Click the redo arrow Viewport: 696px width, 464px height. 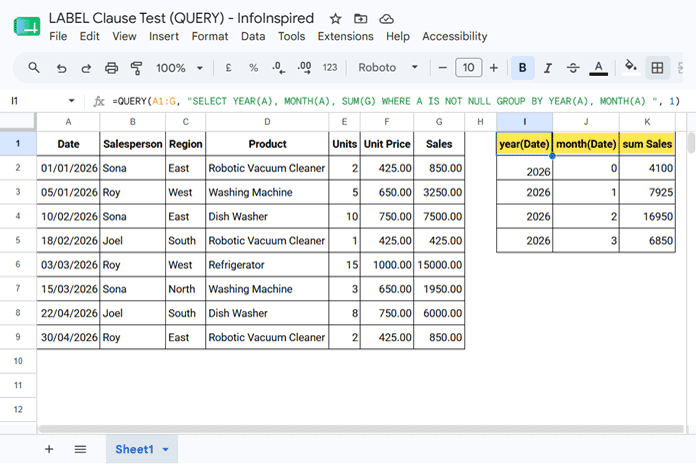(86, 68)
